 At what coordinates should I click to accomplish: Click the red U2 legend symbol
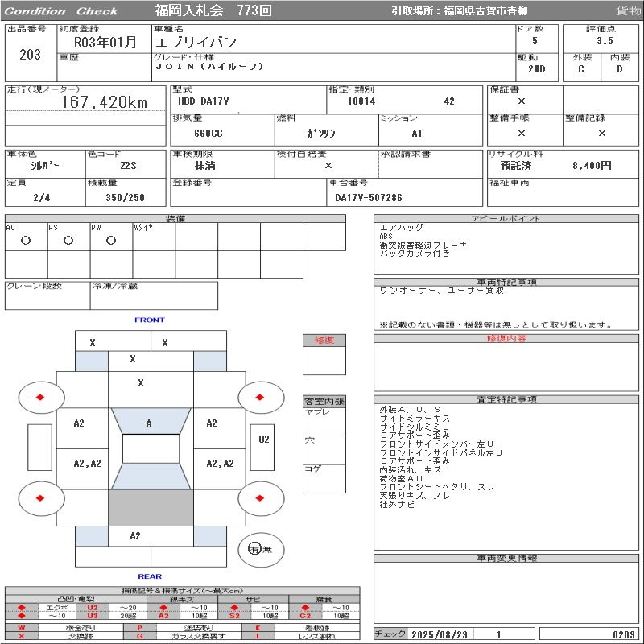(93, 608)
